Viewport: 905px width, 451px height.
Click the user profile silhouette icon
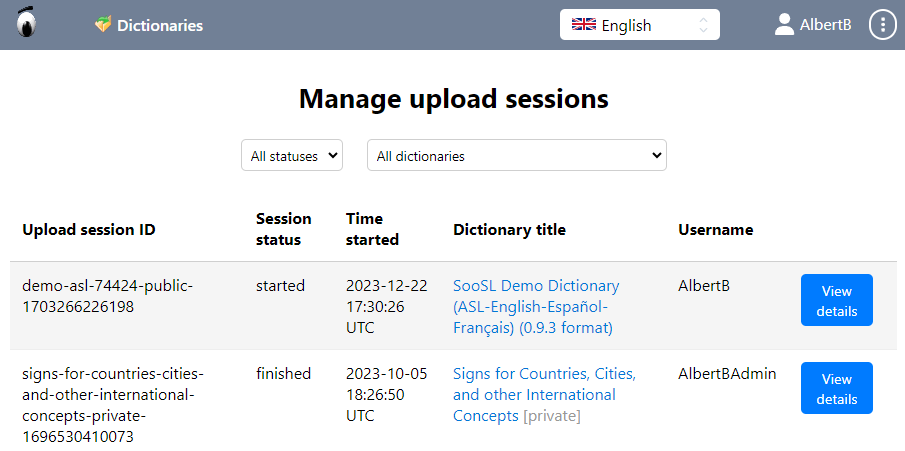[x=784, y=25]
